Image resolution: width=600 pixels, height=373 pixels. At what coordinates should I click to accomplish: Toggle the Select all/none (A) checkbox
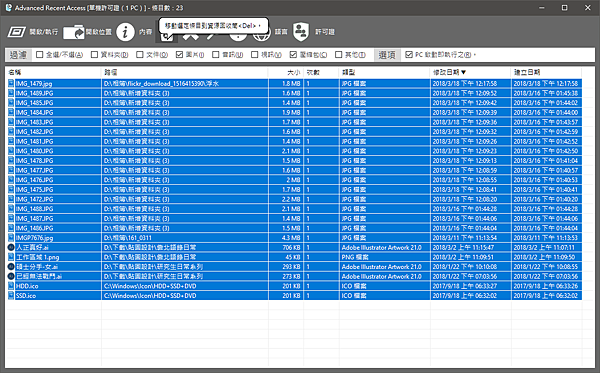point(39,55)
